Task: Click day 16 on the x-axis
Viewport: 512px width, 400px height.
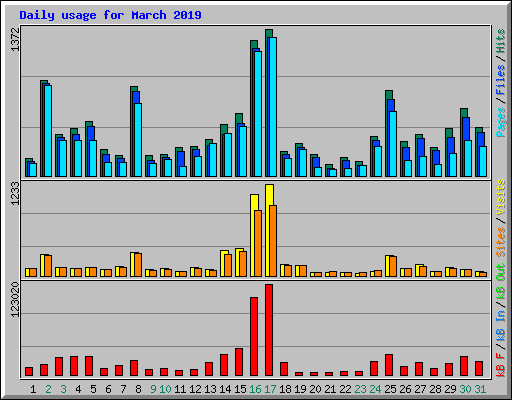Action: [255, 389]
